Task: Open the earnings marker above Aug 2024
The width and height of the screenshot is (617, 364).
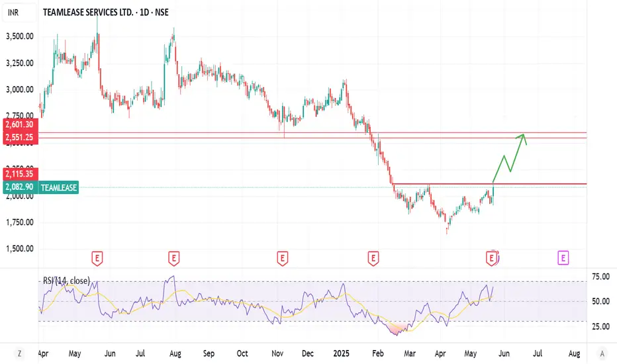Action: (x=174, y=259)
